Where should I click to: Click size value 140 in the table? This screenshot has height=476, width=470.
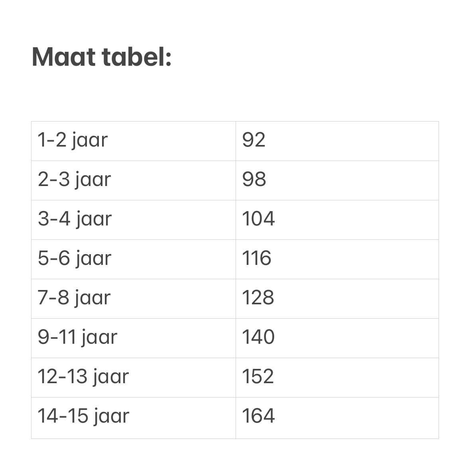coord(258,337)
